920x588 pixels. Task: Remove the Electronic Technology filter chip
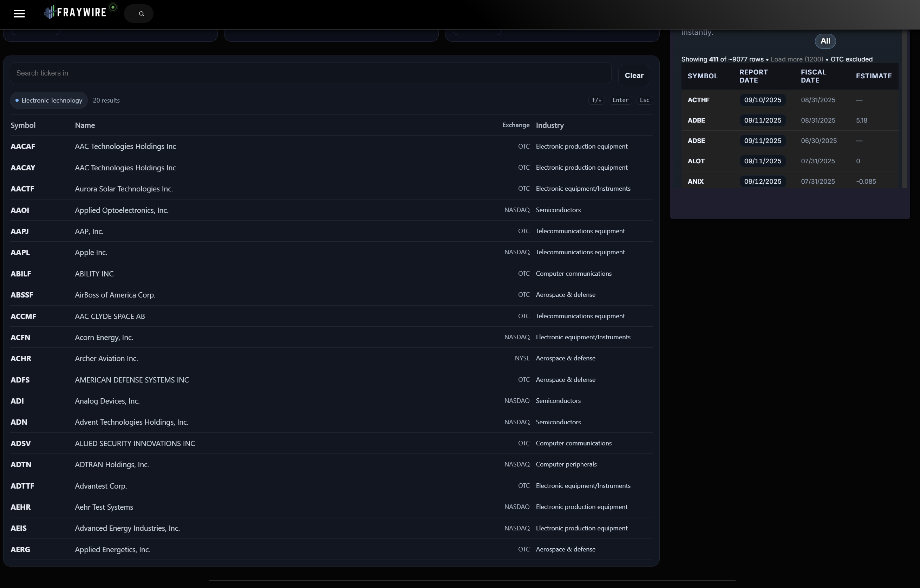(x=48, y=100)
